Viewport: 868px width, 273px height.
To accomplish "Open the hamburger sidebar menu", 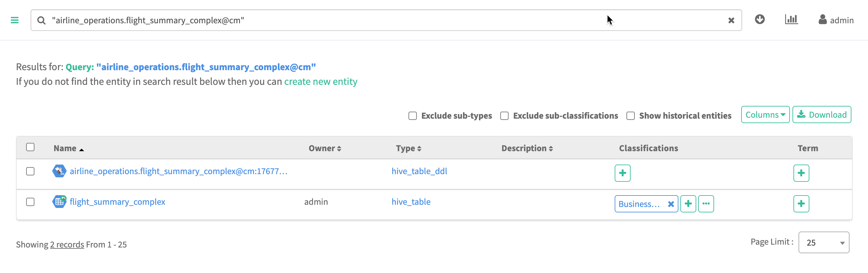I will click(x=14, y=20).
